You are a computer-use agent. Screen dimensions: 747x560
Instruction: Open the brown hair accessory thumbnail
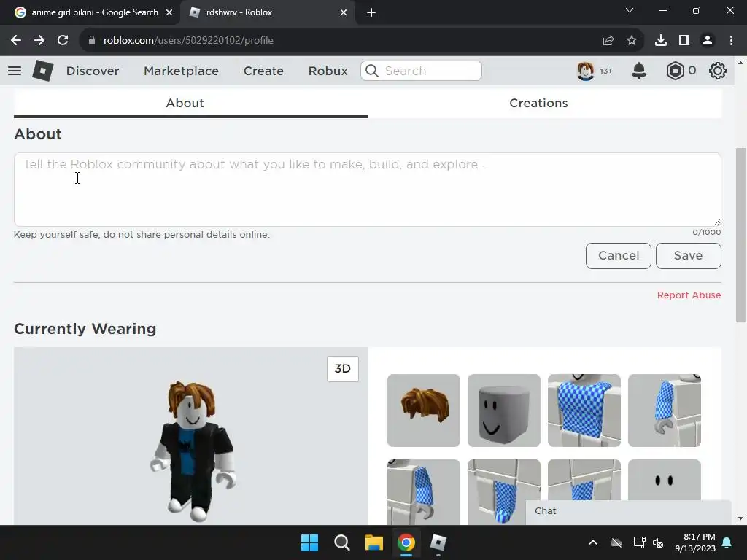(424, 411)
